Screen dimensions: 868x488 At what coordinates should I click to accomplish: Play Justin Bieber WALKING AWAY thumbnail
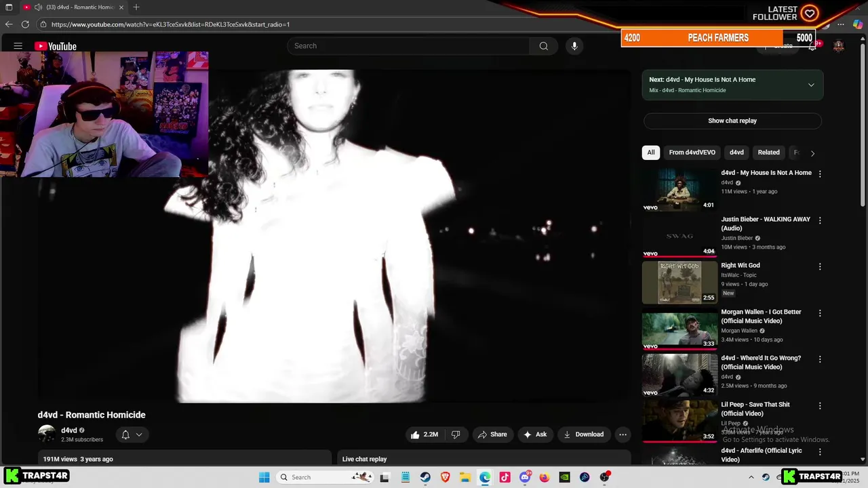pos(679,236)
